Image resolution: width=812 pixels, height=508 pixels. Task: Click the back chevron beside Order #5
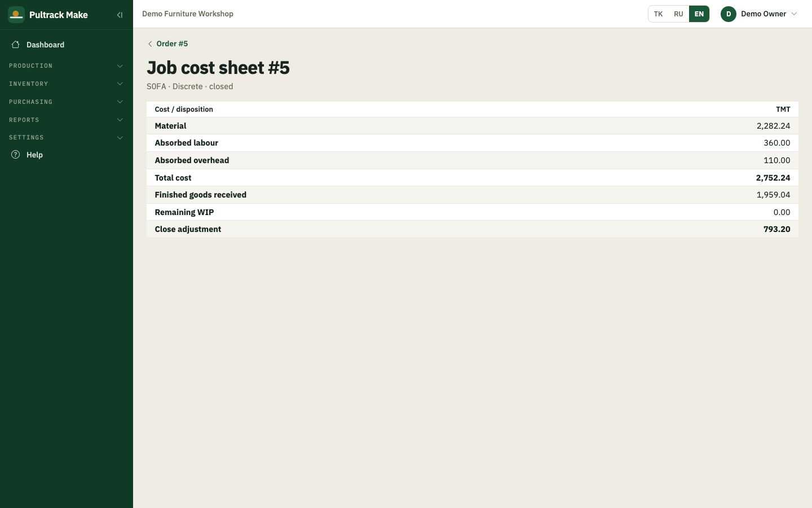(150, 44)
